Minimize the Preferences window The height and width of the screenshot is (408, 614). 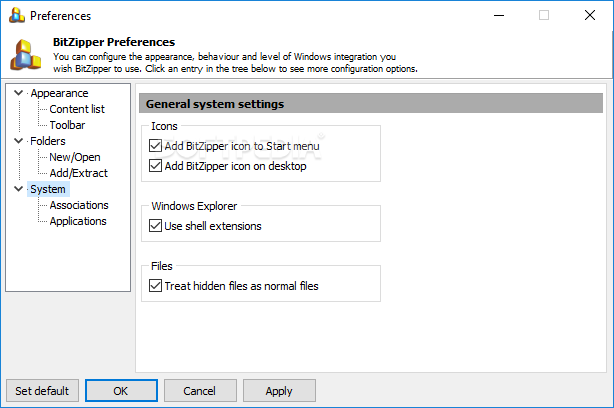499,15
